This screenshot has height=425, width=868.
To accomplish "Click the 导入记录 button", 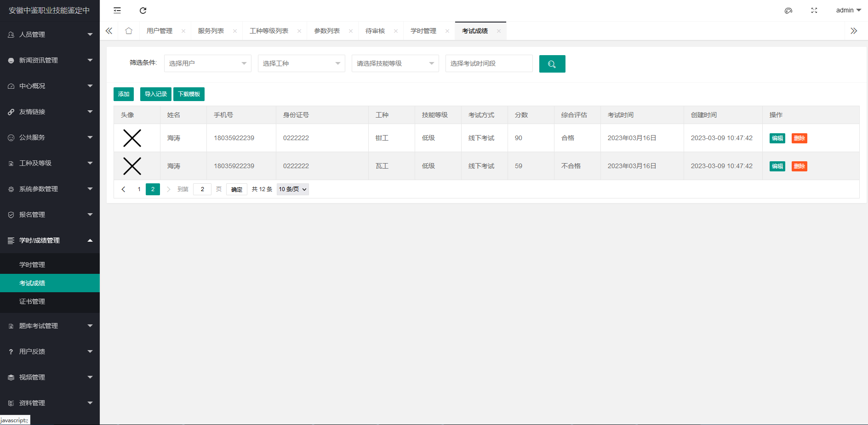I will coord(156,94).
